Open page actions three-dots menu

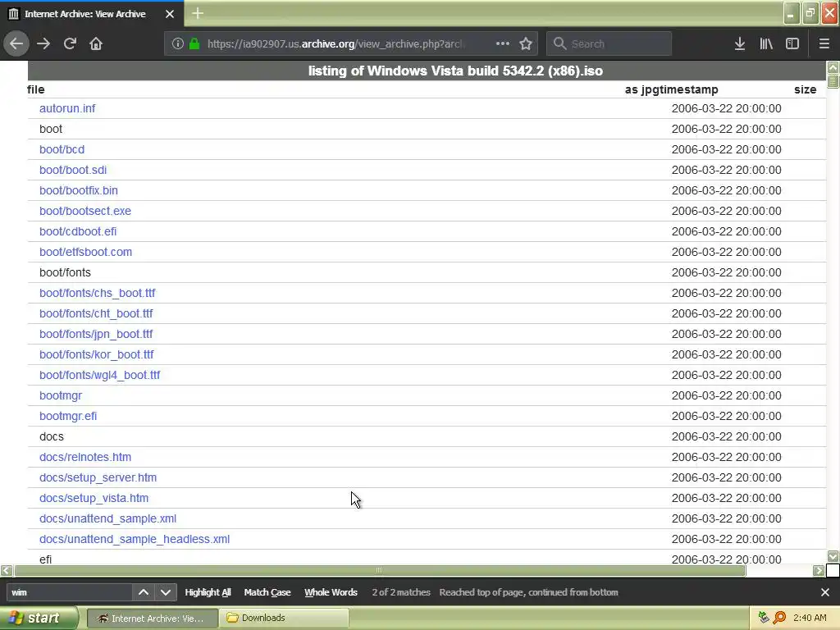tap(503, 43)
